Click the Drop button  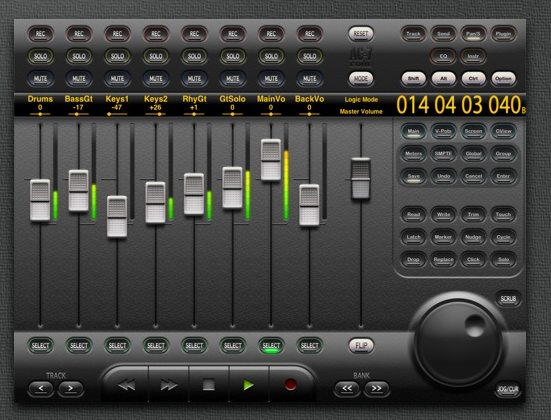(x=413, y=260)
